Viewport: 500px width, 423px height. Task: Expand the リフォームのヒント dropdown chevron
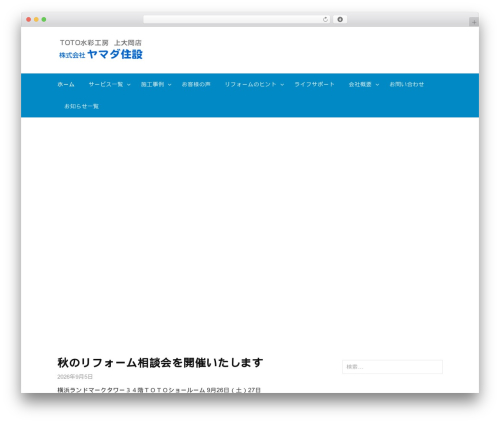click(282, 85)
